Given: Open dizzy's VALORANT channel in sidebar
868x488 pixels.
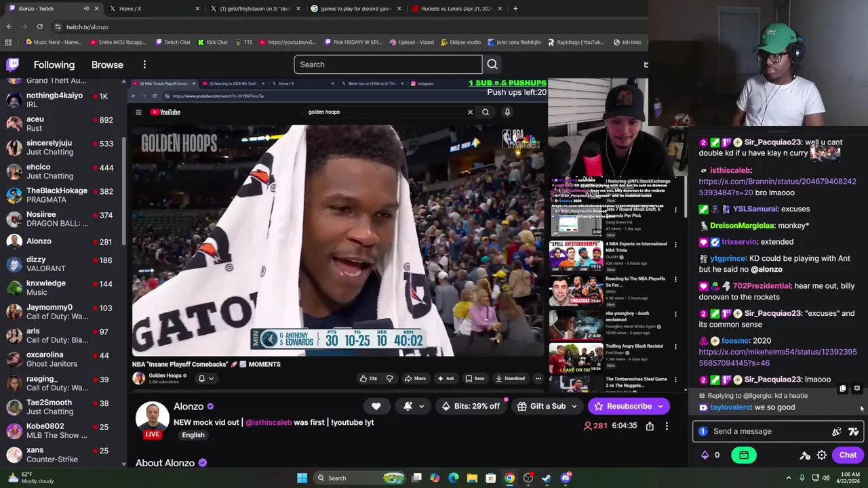Looking at the screenshot, I should click(62, 264).
